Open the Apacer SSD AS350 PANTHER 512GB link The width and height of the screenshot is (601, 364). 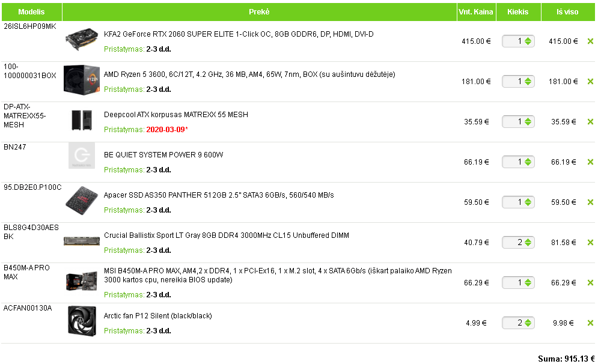coord(219,195)
